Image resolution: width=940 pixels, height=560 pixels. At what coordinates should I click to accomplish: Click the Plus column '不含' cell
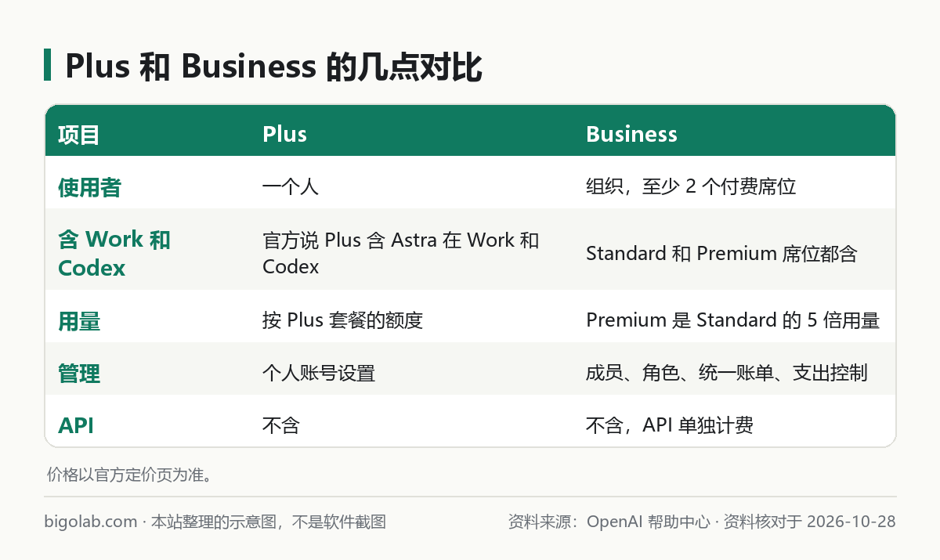coord(281,425)
